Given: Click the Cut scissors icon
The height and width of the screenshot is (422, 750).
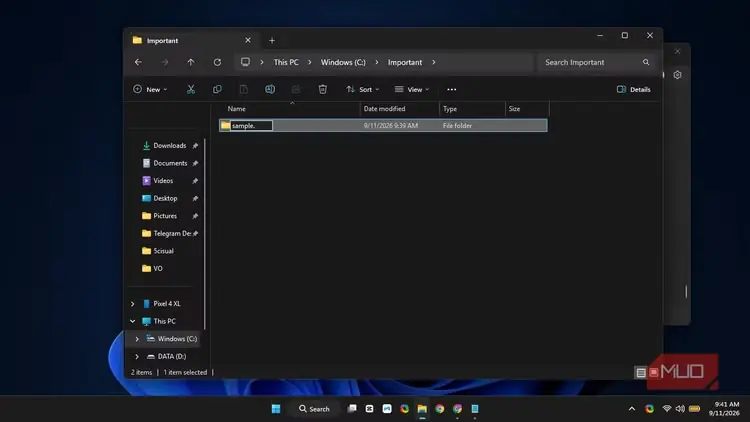Looking at the screenshot, I should tap(191, 89).
